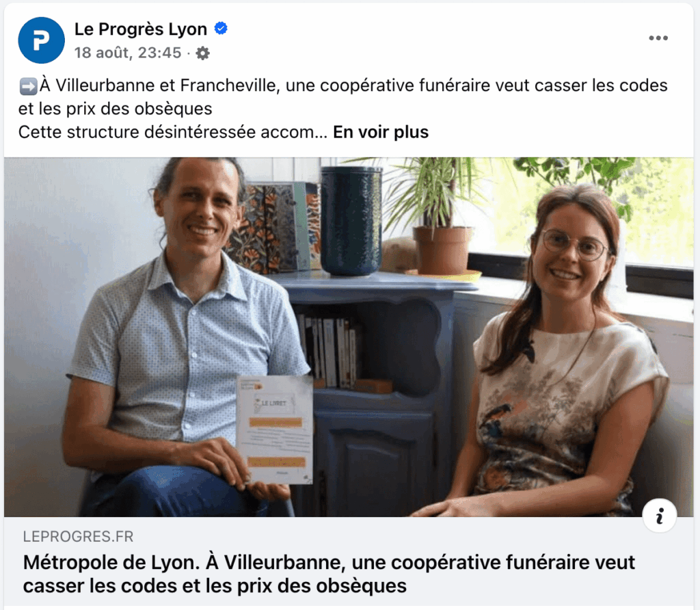Open the article preview photo
Viewport: 700px width, 610px height.
(349, 337)
